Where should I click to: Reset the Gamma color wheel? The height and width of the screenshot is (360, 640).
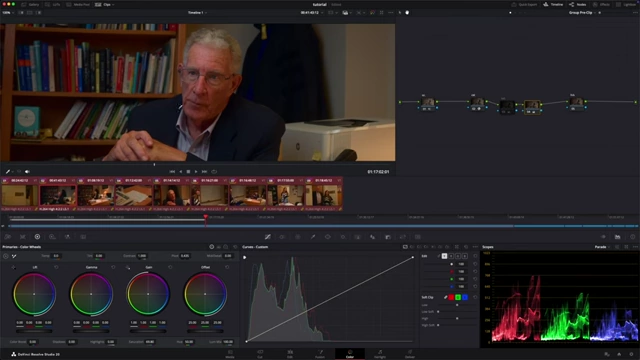pos(113,267)
